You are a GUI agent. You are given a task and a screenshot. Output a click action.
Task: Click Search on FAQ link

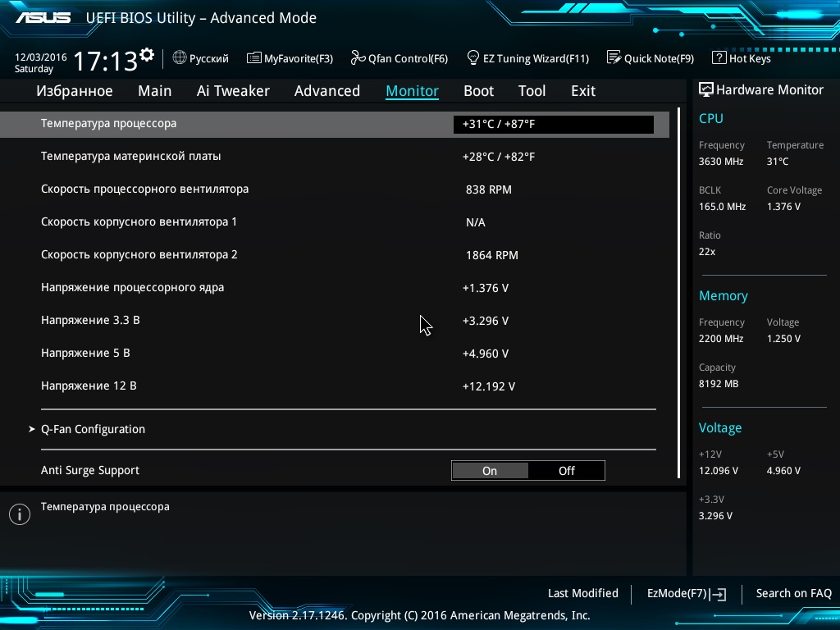793,593
